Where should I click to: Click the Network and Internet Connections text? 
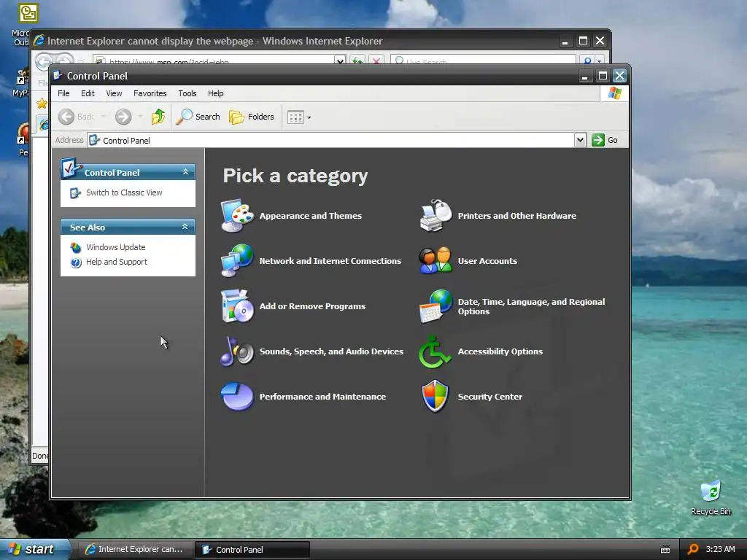[x=330, y=261]
